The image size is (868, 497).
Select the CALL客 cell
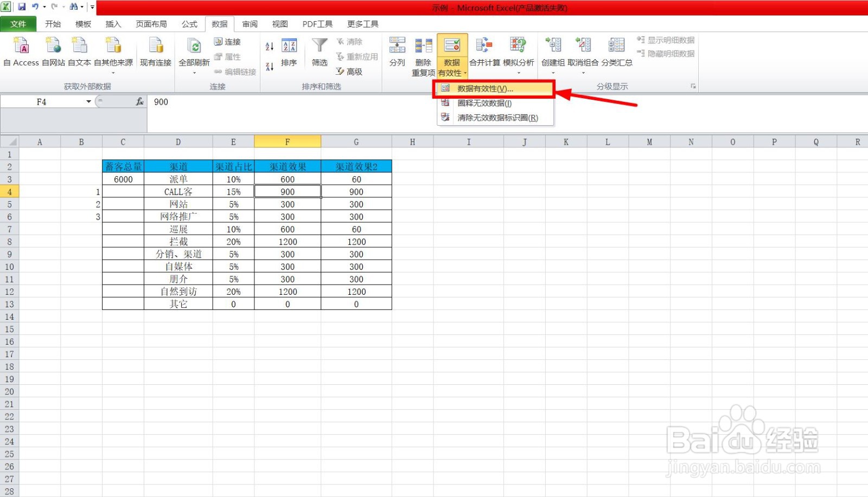pyautogui.click(x=178, y=192)
